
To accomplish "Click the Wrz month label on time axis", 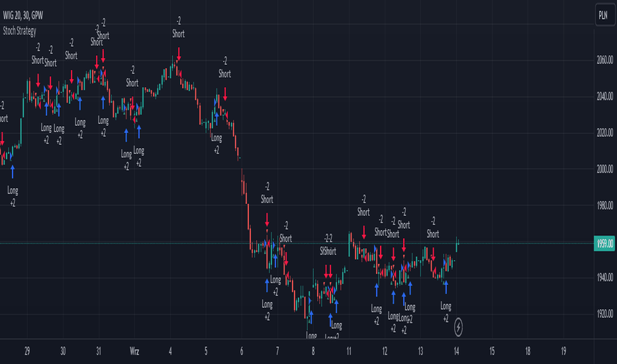I will (134, 351).
